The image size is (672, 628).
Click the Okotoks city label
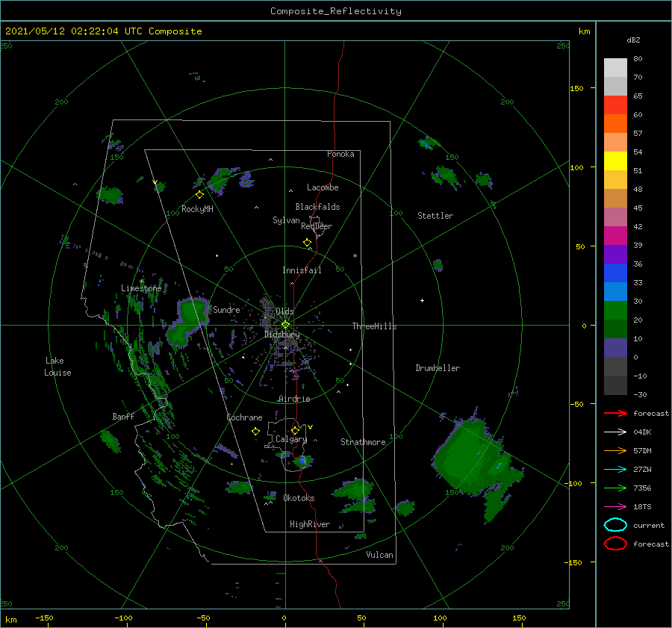point(299,498)
